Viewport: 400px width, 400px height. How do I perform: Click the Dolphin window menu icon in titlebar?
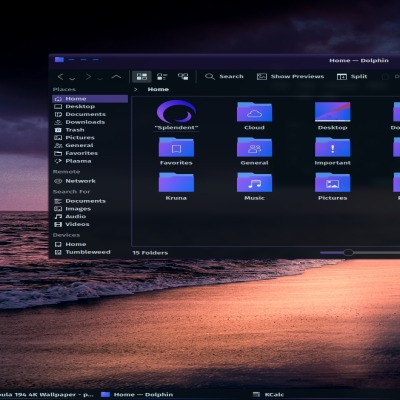[x=59, y=60]
